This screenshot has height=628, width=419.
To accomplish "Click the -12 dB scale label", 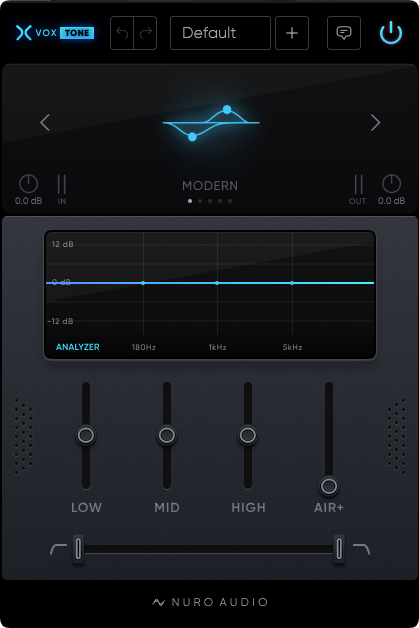I will click(x=60, y=321).
